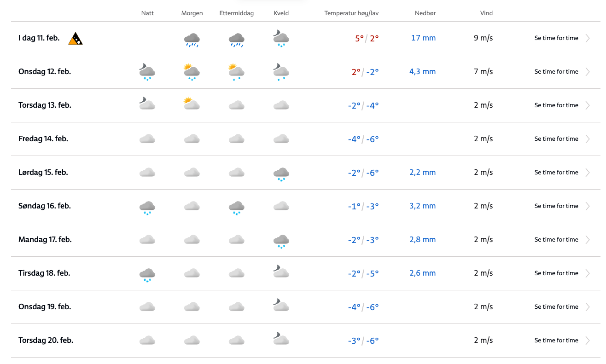
Task: Open "Se time for time" for Søndag 16. feb.
Action: click(556, 206)
